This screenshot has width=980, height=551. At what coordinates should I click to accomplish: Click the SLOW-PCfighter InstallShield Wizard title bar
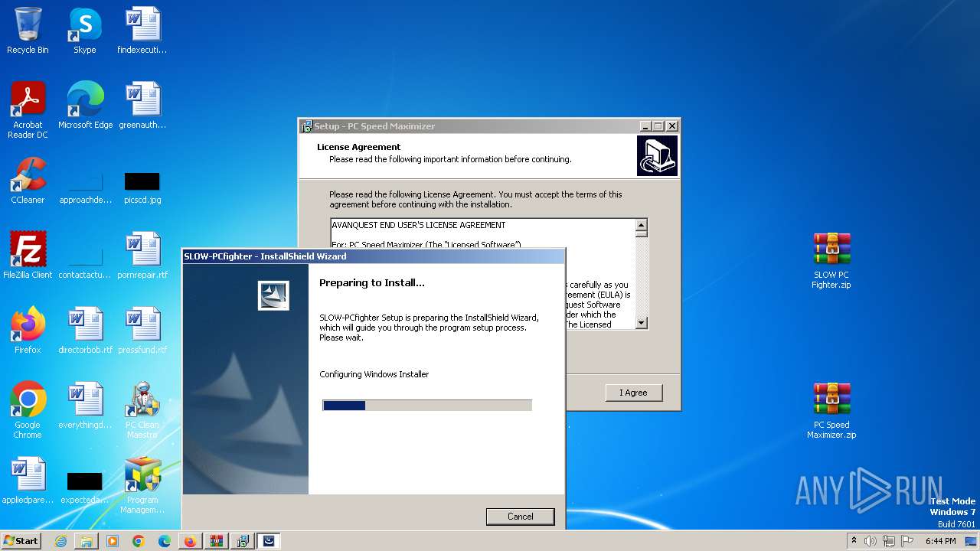pyautogui.click(x=374, y=256)
